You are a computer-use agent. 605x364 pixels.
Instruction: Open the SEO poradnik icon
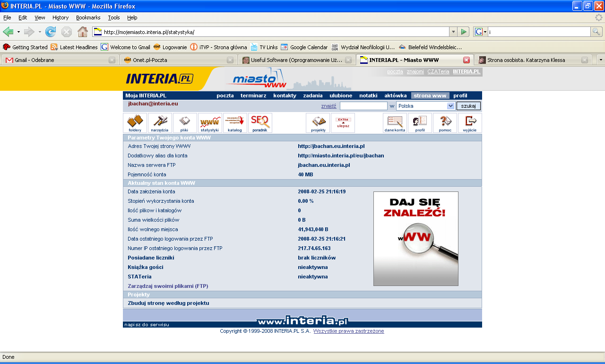[260, 123]
